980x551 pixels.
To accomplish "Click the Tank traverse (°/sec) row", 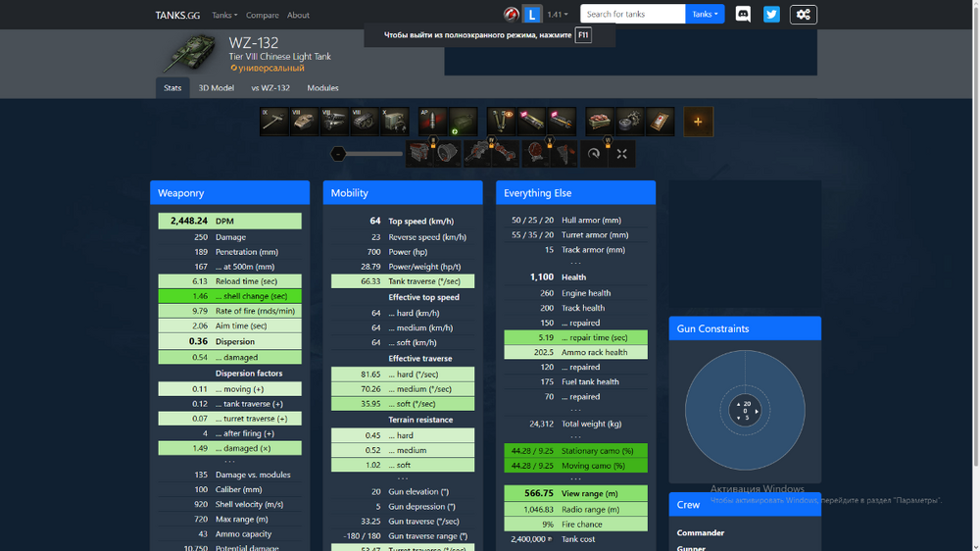I will click(x=403, y=281).
